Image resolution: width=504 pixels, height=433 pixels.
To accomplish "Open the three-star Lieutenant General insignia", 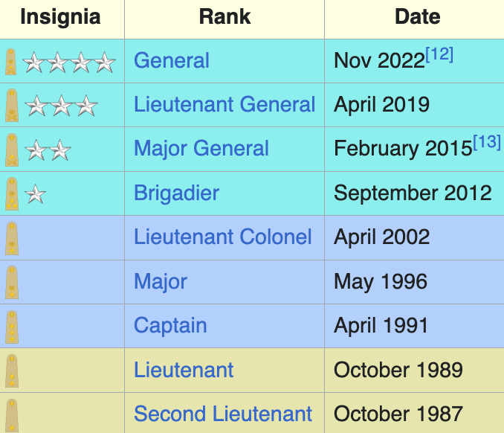I will 61,106.
